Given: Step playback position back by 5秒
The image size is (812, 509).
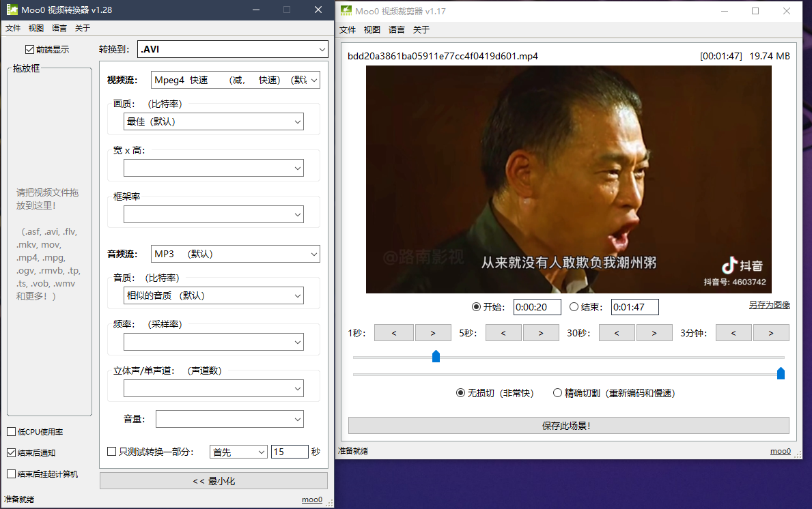Looking at the screenshot, I should tap(503, 332).
